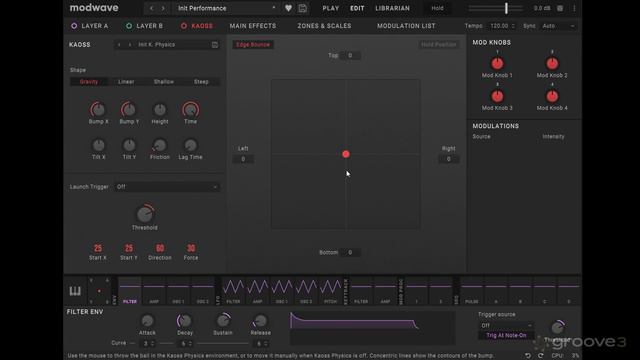640x360 pixels.
Task: Select the Filter envelope tile
Action: coord(130,291)
